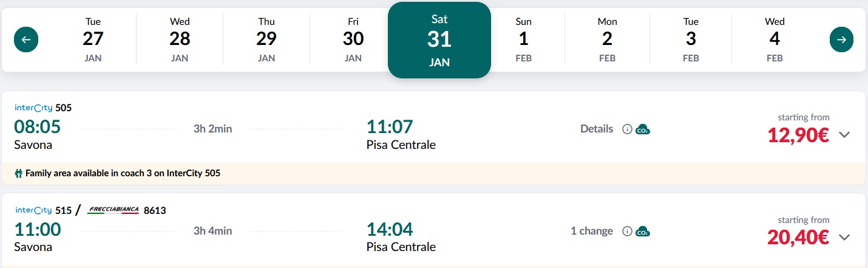This screenshot has height=268, width=868.
Task: Select Wed 28 Jan date tab
Action: pyautogui.click(x=180, y=40)
